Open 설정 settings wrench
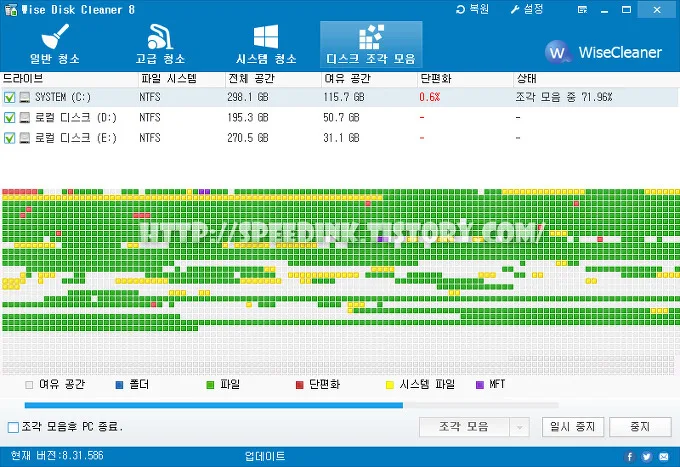Screen dimensions: 680x467 (x=515, y=9)
